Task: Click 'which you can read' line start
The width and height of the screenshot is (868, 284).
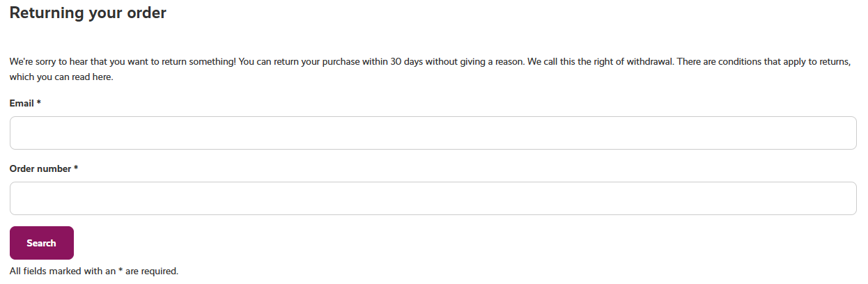Action: [x=49, y=77]
